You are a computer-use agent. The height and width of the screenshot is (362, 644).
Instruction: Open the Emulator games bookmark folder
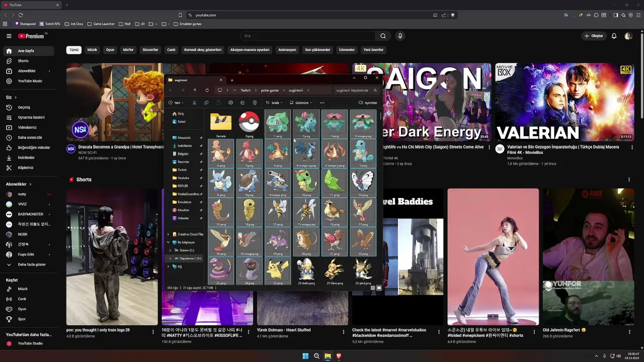click(187, 24)
